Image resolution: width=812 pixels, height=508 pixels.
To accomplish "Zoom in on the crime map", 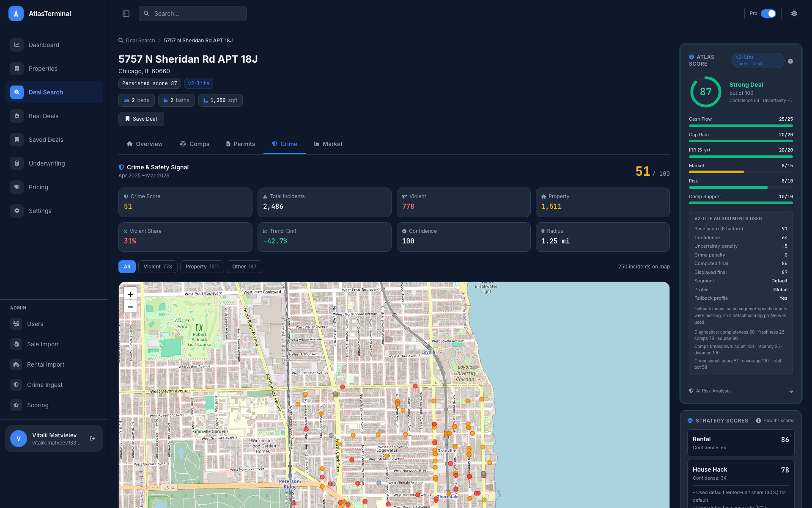I will click(x=130, y=294).
